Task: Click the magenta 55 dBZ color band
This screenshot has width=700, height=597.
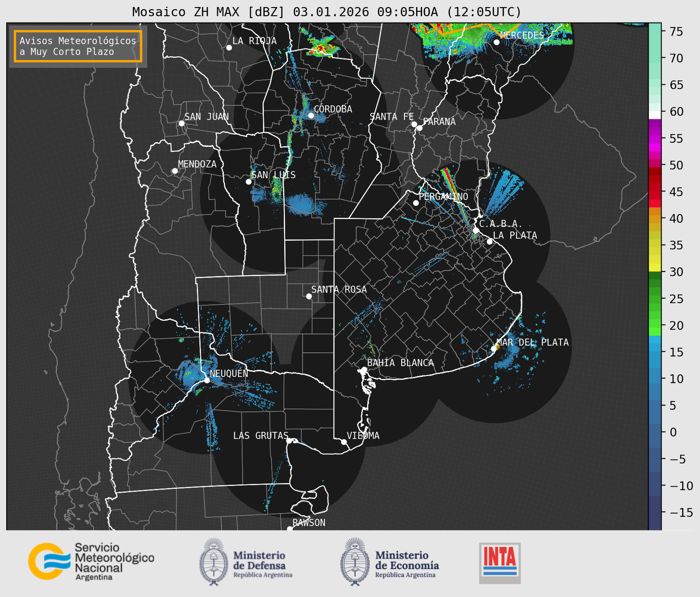Action: point(654,138)
